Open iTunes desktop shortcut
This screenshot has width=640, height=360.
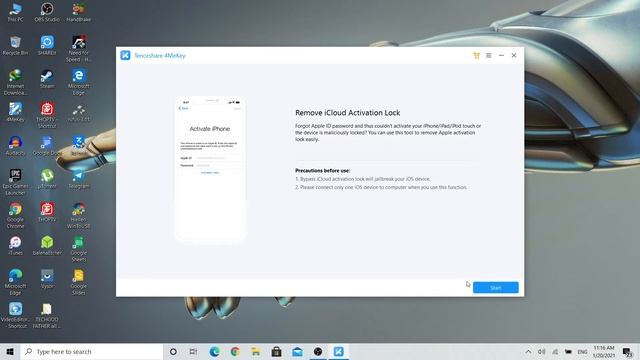click(16, 246)
